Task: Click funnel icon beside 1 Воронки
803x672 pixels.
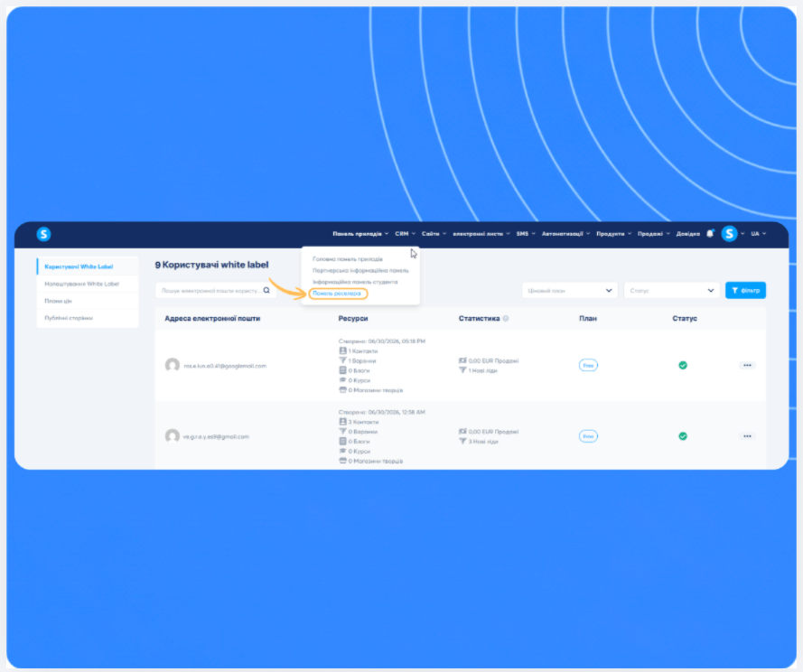Action: click(342, 360)
